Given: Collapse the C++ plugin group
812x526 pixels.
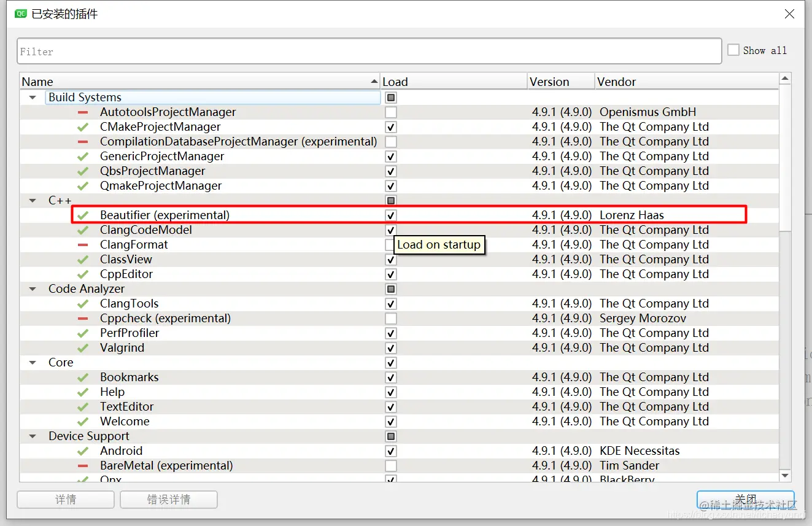Looking at the screenshot, I should [x=33, y=201].
